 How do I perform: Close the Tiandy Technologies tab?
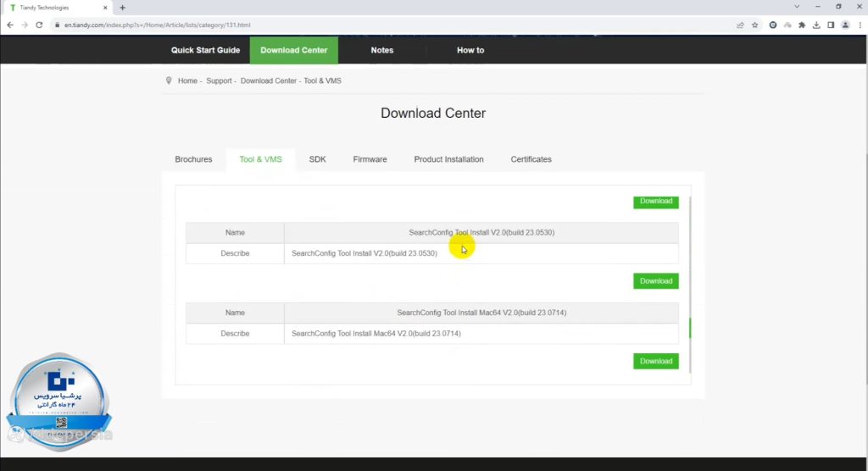click(x=105, y=8)
